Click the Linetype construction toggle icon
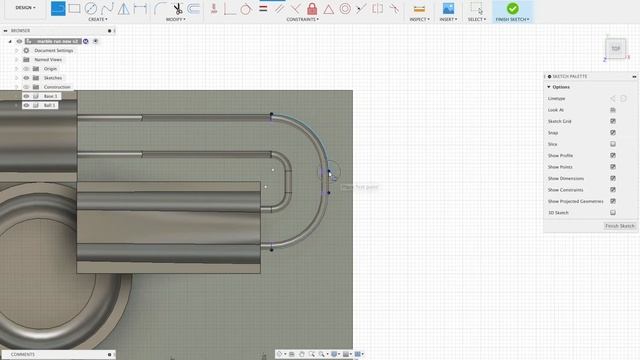This screenshot has width=640, height=360. point(613,98)
